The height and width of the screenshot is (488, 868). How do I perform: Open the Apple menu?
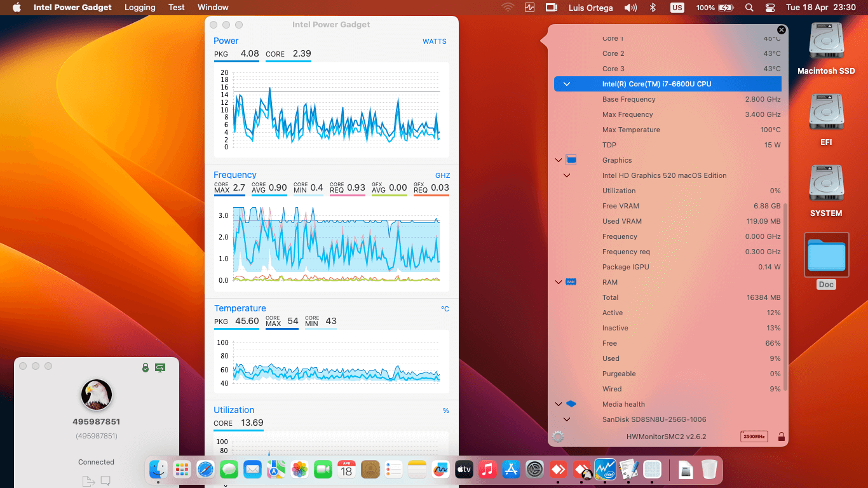[x=17, y=8]
